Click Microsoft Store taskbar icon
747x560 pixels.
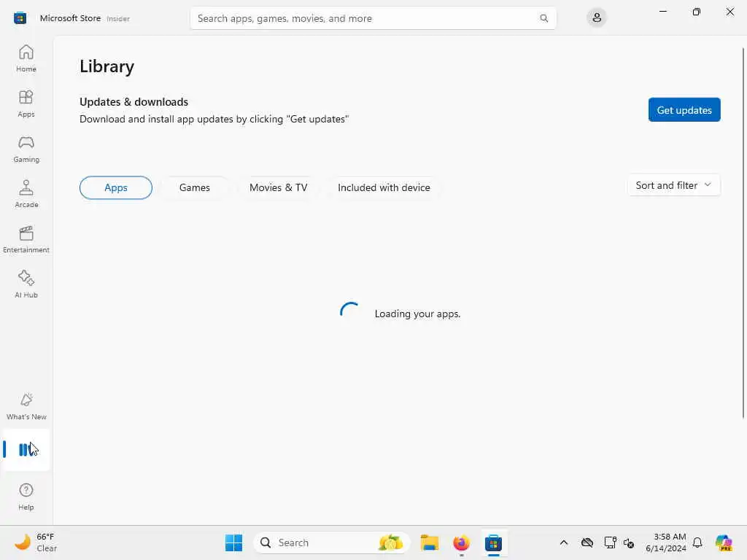pyautogui.click(x=494, y=542)
